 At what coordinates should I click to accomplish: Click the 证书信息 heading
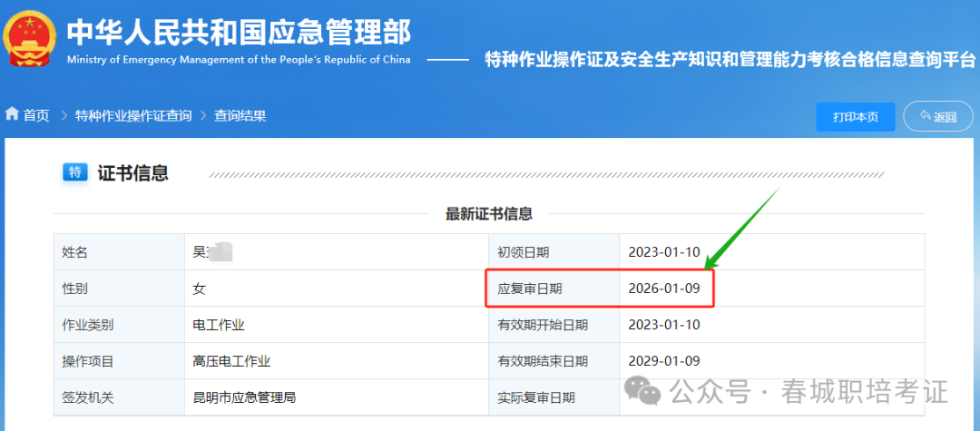pyautogui.click(x=133, y=172)
